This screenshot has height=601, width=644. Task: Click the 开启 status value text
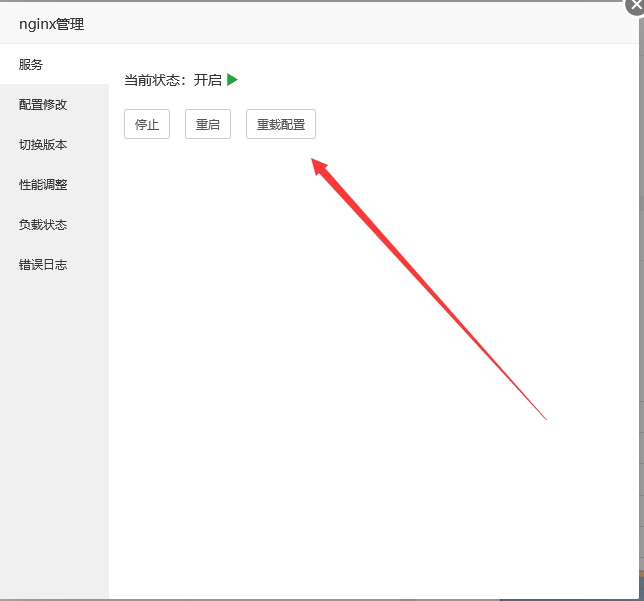(x=208, y=80)
